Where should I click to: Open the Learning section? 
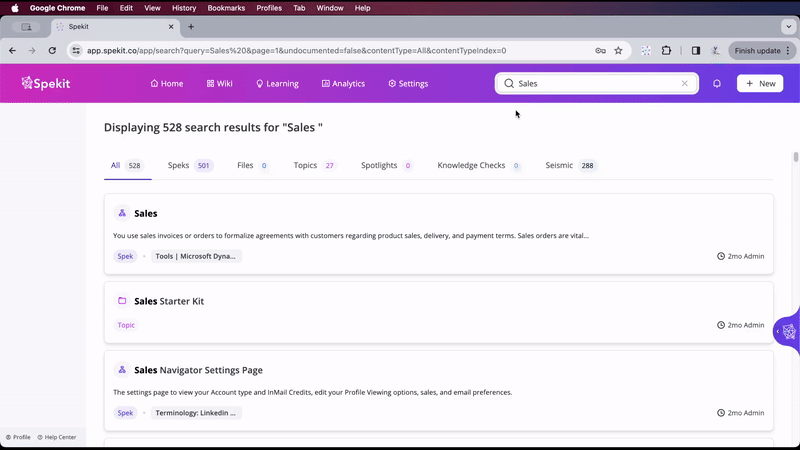coord(277,84)
